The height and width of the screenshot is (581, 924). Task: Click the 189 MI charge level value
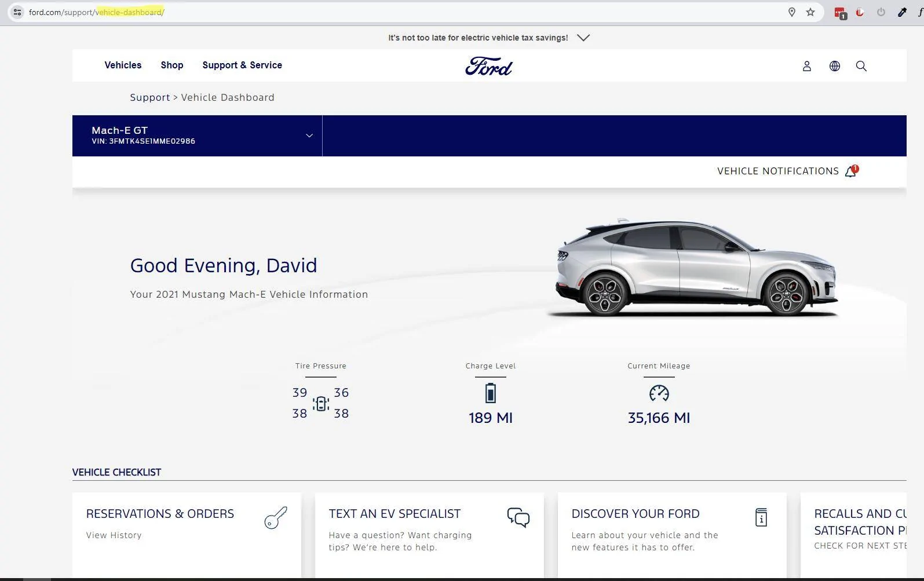(x=491, y=418)
